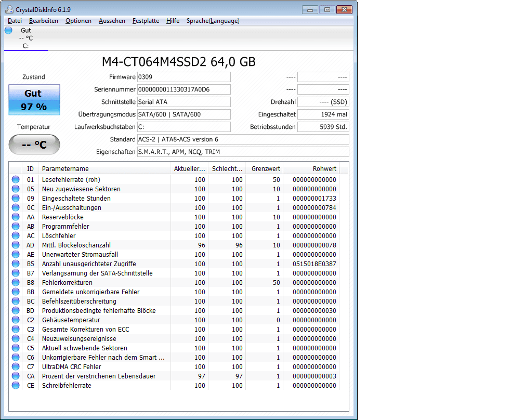
Task: Click status orb for Schreibfehlerrate
Action: click(x=16, y=385)
